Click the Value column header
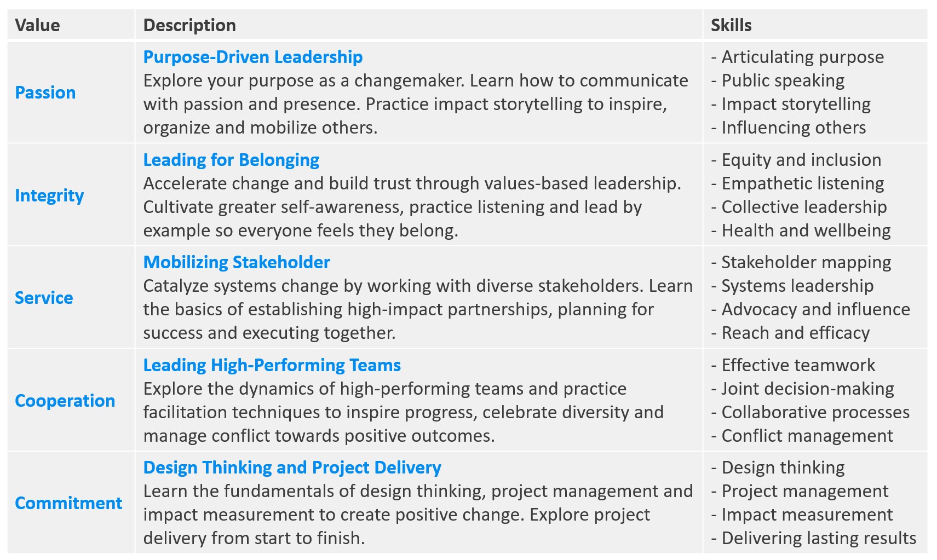The width and height of the screenshot is (937, 560). click(37, 25)
